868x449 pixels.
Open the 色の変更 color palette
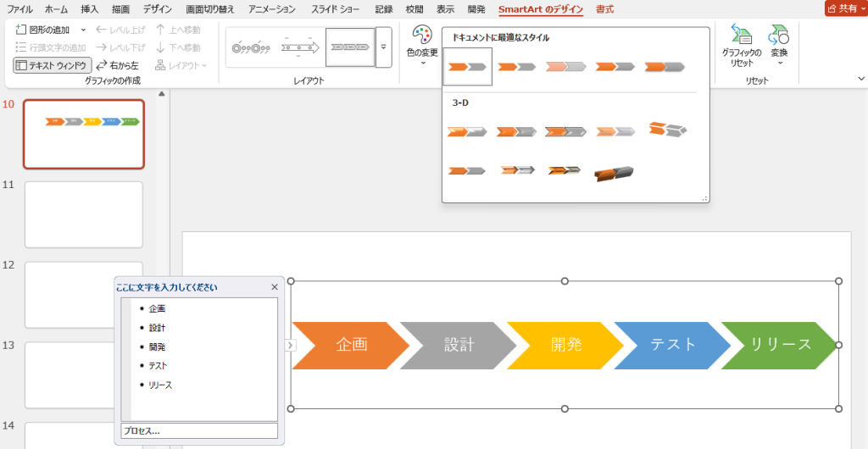[x=422, y=46]
